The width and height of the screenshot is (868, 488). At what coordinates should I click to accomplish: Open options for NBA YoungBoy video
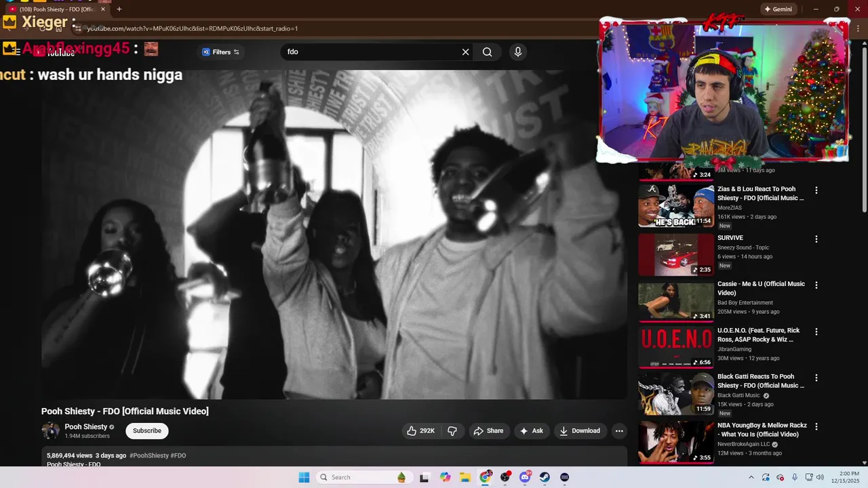coord(816,426)
